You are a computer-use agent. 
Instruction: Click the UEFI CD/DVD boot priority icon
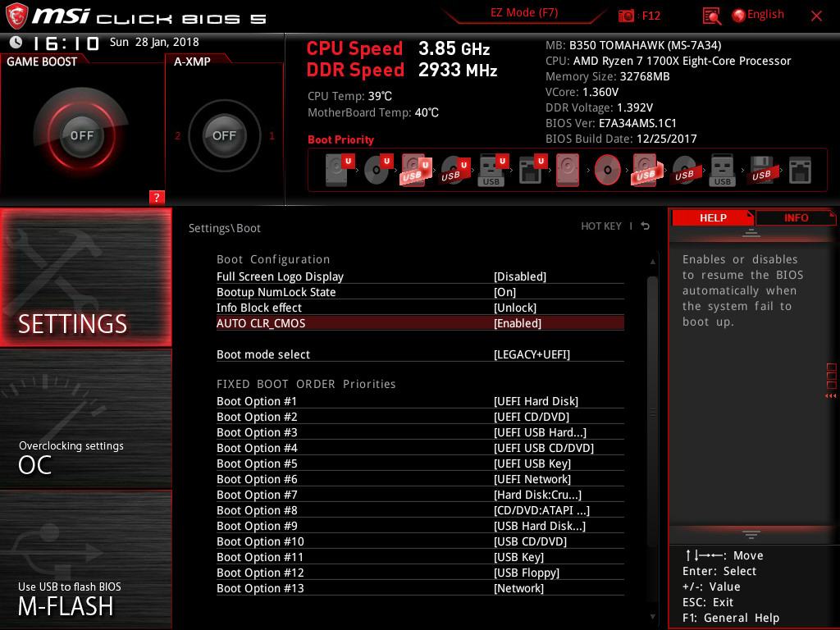[x=378, y=170]
